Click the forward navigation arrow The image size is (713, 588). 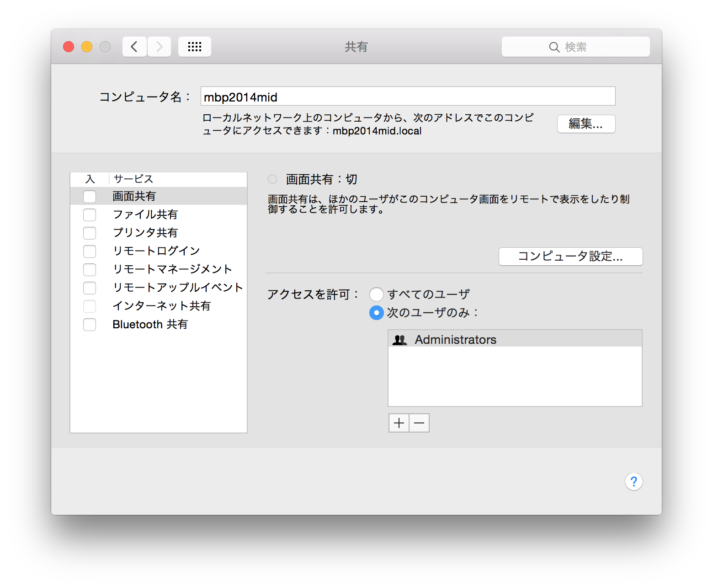pyautogui.click(x=159, y=46)
